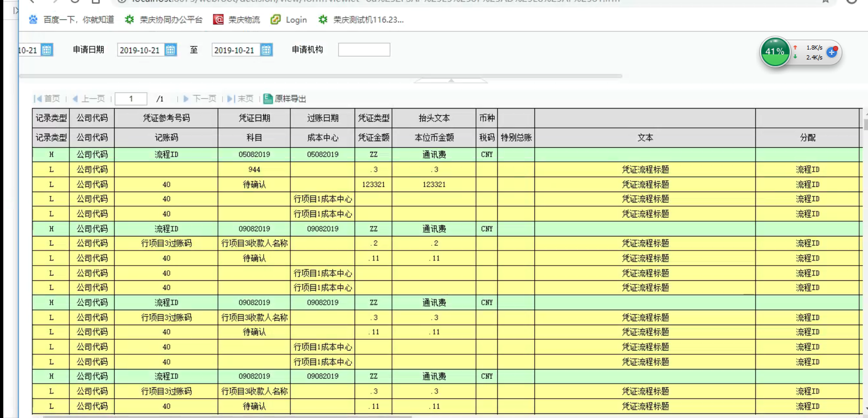The image size is (868, 418).
Task: Go to next page 下一页
Action: click(x=200, y=99)
